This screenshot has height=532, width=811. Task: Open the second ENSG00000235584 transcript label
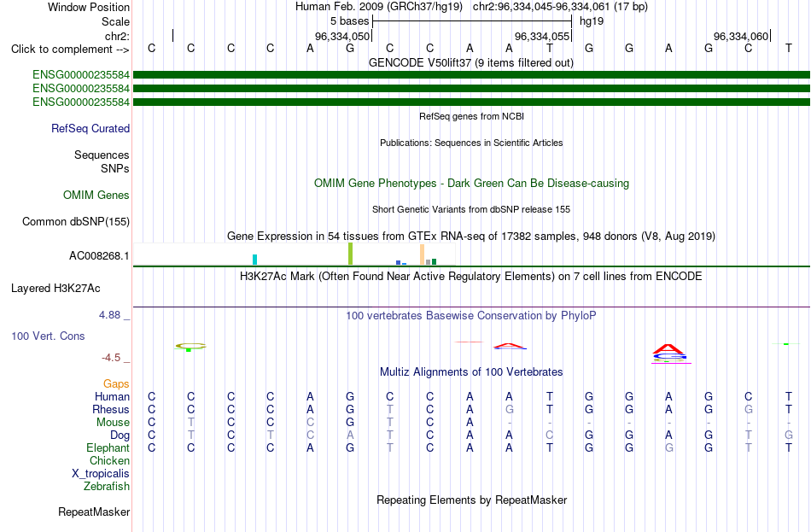coord(81,89)
